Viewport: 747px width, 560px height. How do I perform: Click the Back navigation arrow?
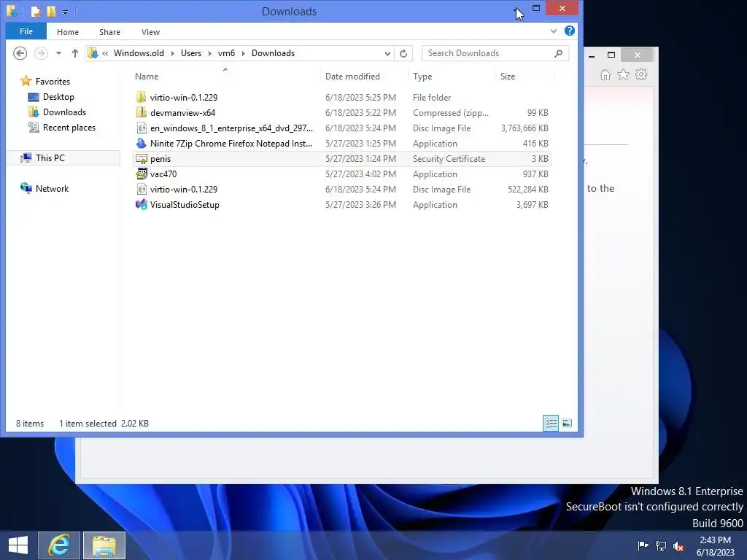click(20, 52)
